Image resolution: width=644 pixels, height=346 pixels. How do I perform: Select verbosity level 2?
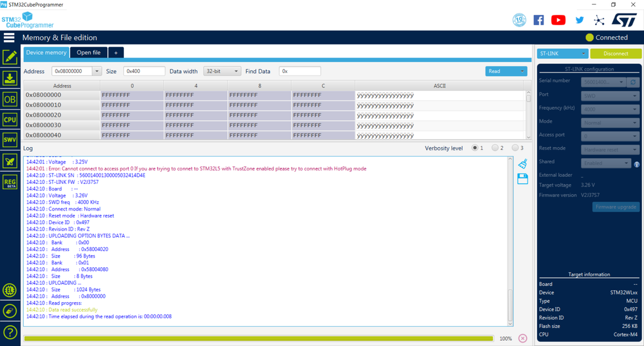click(495, 148)
